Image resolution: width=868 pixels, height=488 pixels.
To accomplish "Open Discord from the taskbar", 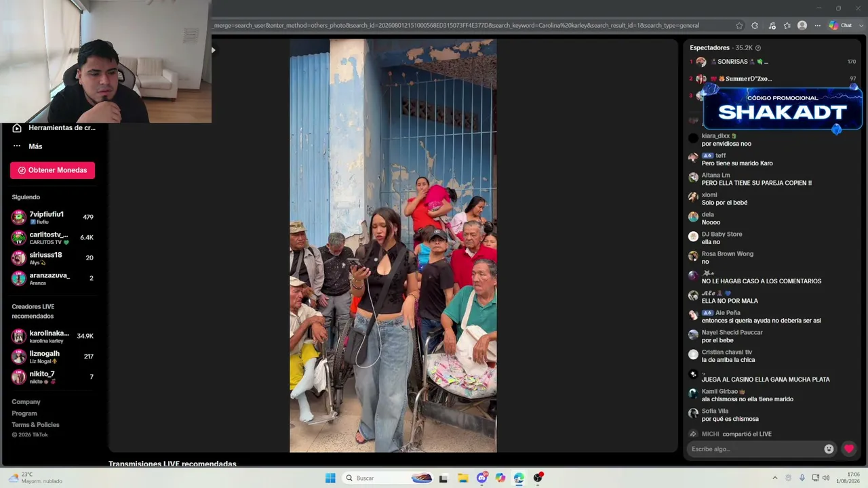I will pos(481,478).
